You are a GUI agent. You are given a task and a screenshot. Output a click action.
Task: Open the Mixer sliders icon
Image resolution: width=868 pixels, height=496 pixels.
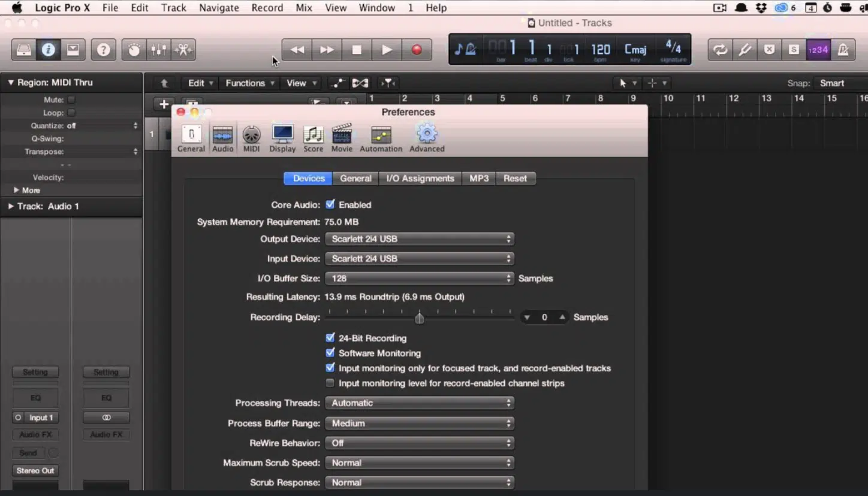pos(159,50)
